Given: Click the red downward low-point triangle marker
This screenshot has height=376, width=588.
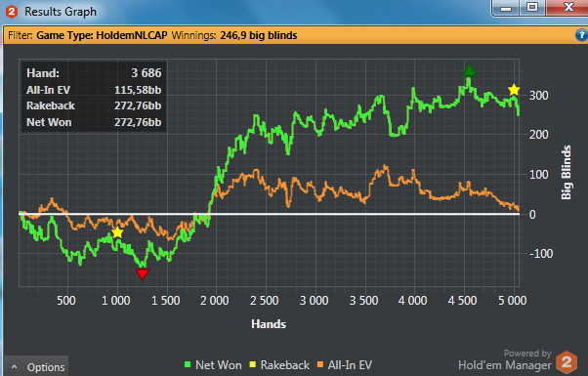Looking at the screenshot, I should click(143, 274).
